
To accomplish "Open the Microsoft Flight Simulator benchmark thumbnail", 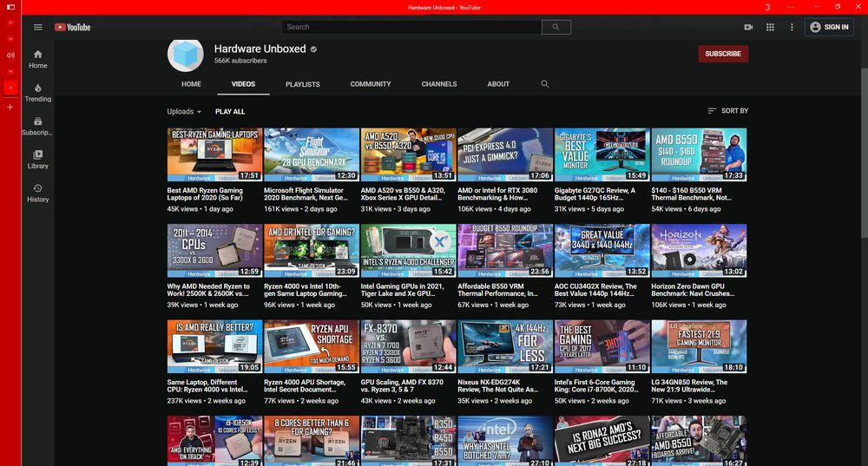I will tap(311, 154).
